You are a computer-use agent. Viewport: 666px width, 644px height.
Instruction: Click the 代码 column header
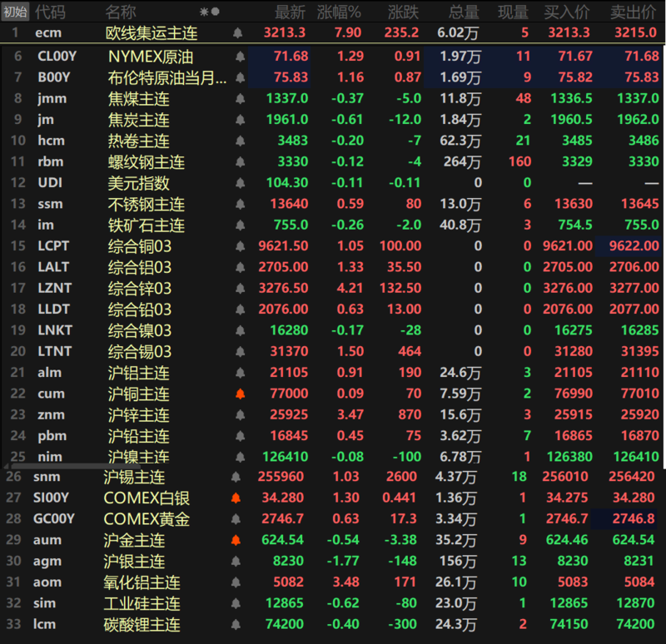click(x=50, y=12)
